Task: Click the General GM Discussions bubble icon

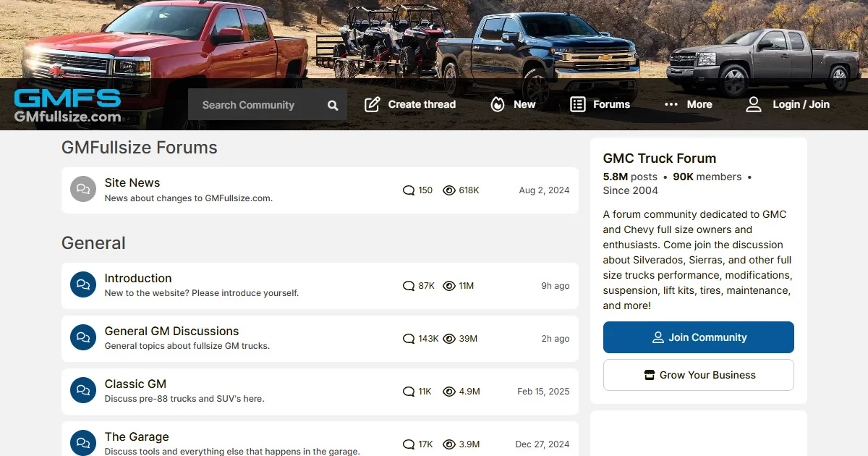Action: click(x=83, y=338)
